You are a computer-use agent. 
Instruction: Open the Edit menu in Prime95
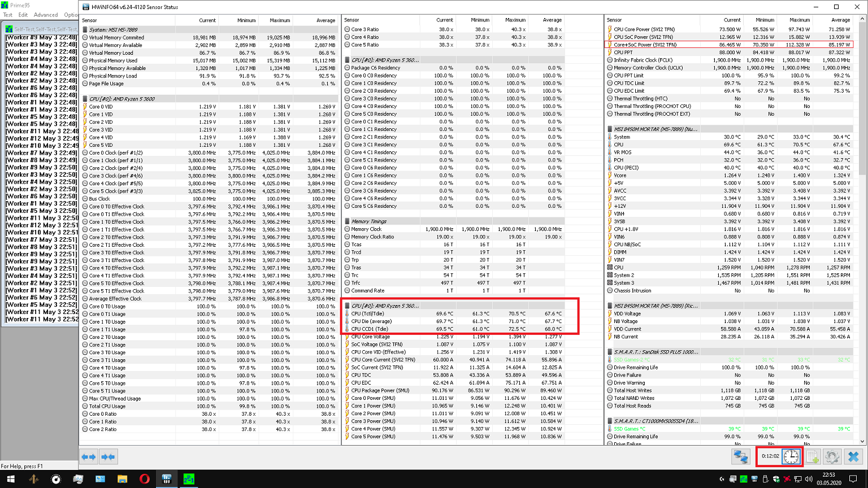tap(23, 15)
